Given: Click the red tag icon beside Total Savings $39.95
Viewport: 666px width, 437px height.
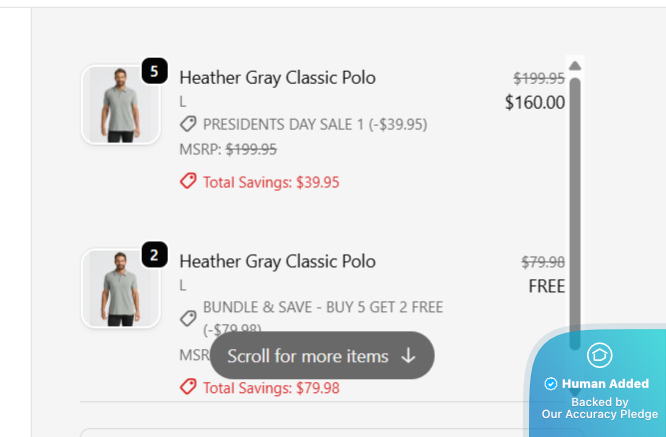Looking at the screenshot, I should tap(188, 182).
